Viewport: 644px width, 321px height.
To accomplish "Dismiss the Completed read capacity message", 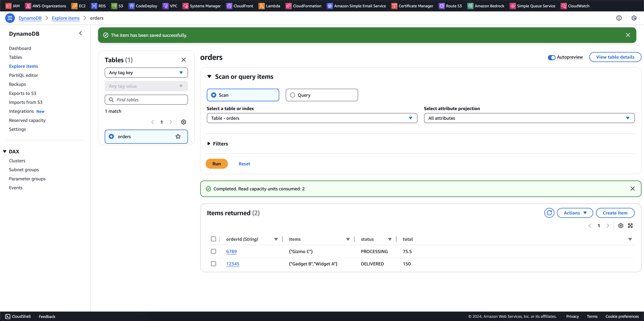I will click(x=633, y=189).
